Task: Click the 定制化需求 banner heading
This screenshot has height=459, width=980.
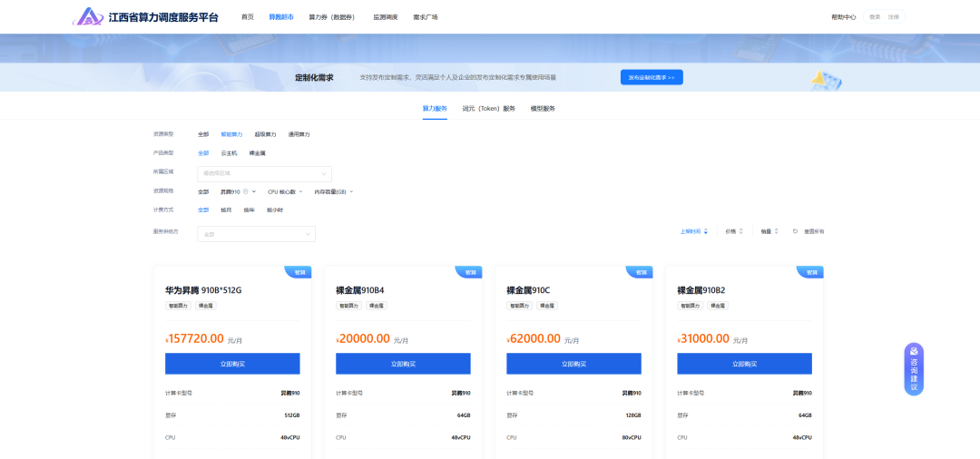Action: (314, 77)
